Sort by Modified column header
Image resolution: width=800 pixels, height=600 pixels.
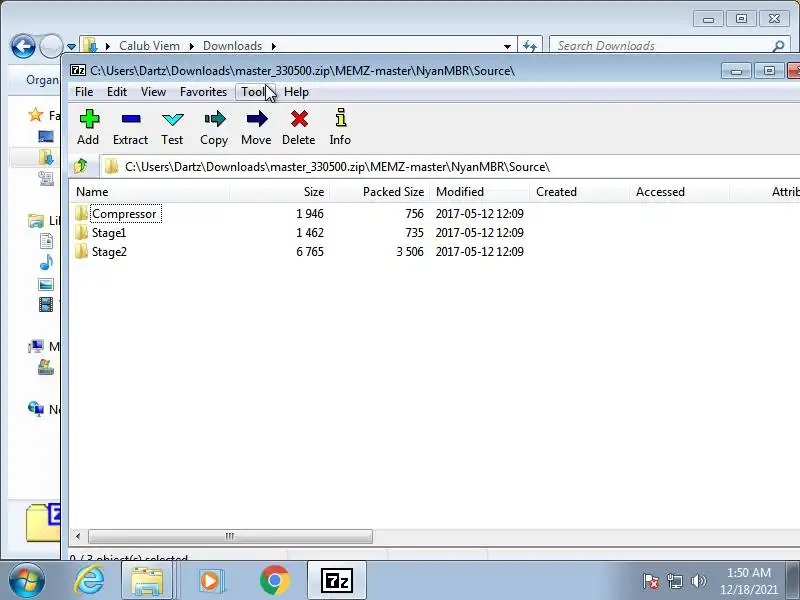click(480, 192)
